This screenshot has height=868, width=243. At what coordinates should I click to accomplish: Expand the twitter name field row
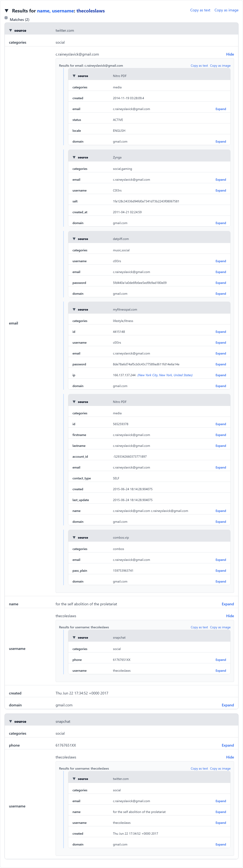228,604
